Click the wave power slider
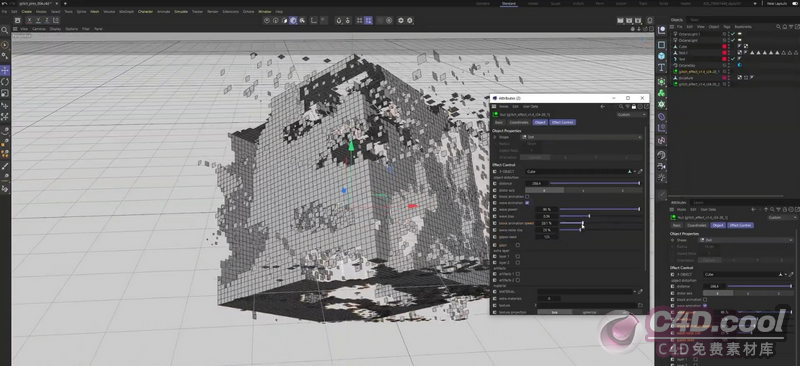This screenshot has width=800, height=366. (x=599, y=209)
